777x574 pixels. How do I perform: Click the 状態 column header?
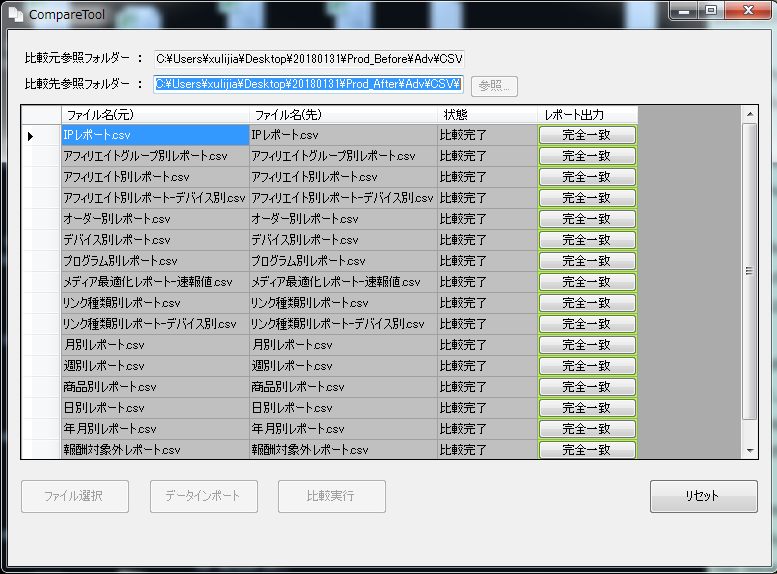point(487,115)
